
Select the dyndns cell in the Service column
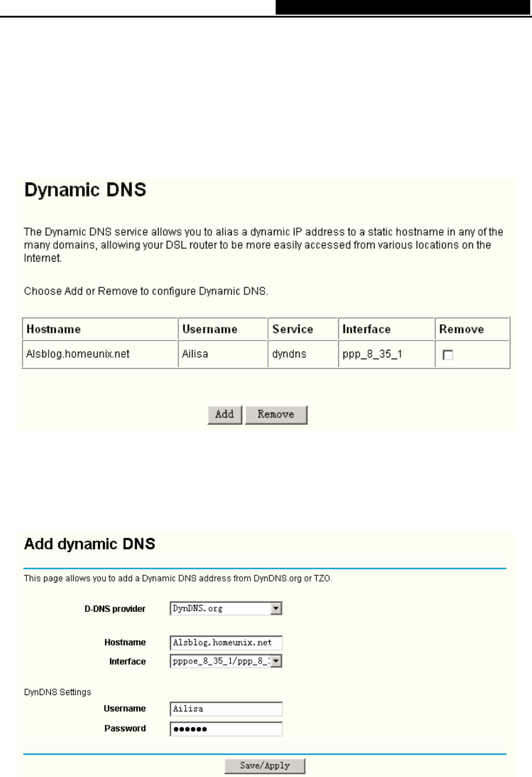click(x=303, y=354)
